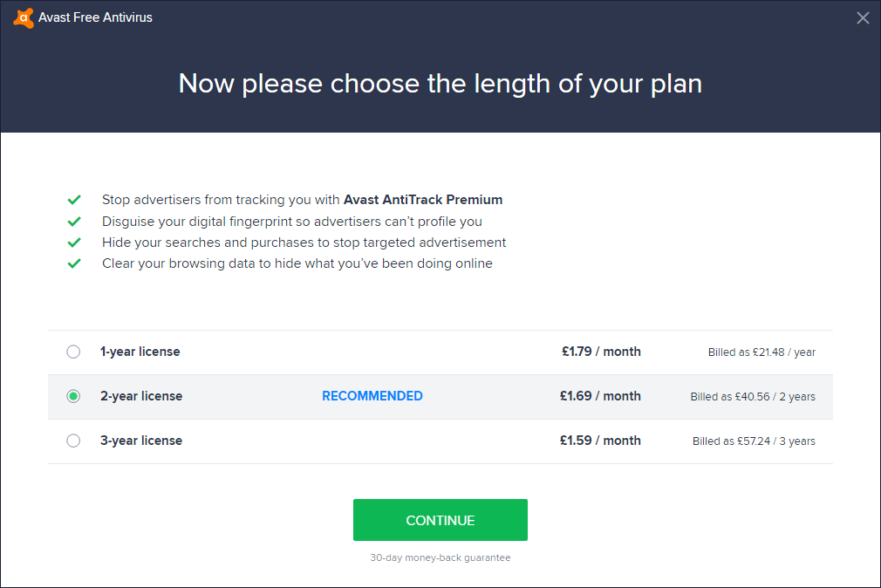Click the Avast AntiTrack Premium bold text
881x588 pixels.
pyautogui.click(x=422, y=200)
